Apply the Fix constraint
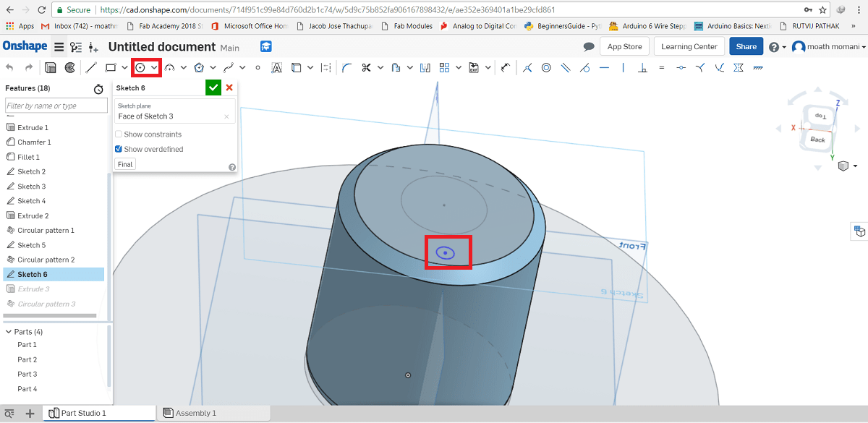This screenshot has height=423, width=868. point(757,68)
